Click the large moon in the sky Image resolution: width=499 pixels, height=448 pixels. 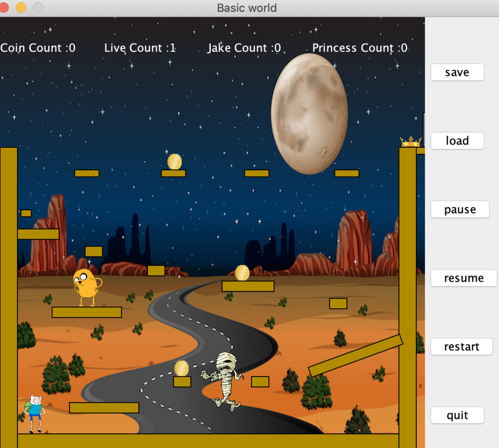[309, 113]
